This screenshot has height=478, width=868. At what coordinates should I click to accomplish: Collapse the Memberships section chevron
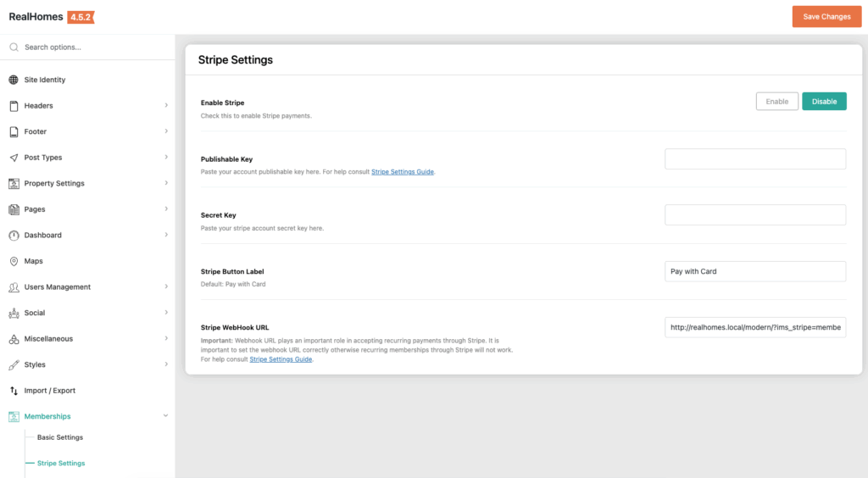166,416
